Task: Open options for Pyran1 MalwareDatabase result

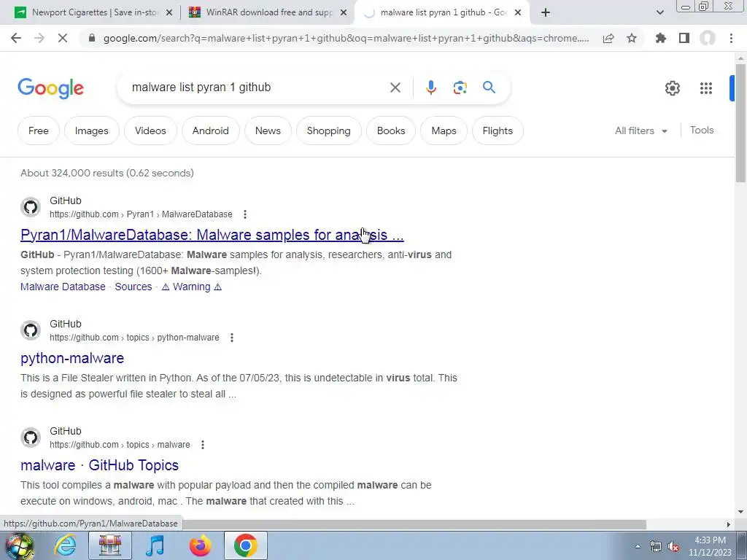Action: point(245,214)
